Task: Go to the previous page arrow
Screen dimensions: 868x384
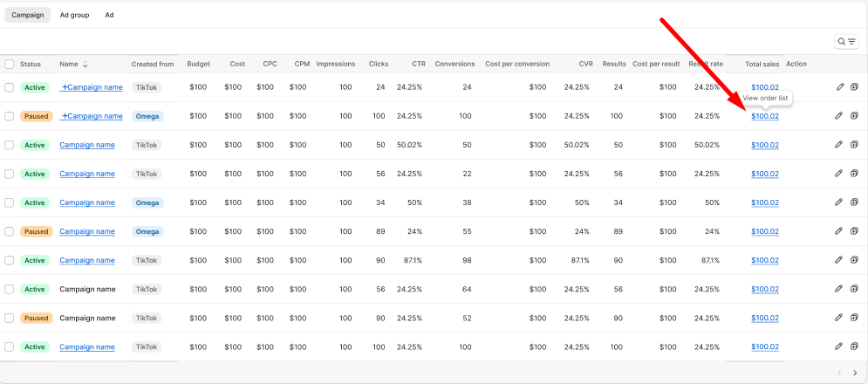Action: coord(839,373)
